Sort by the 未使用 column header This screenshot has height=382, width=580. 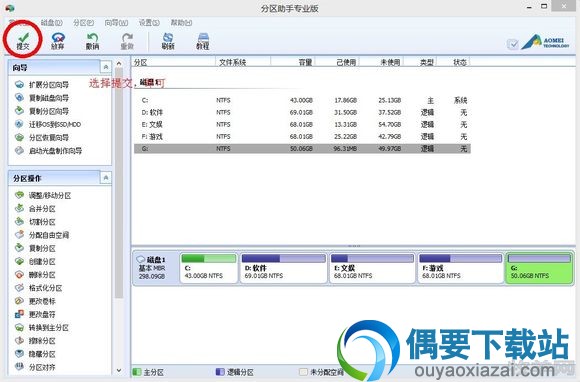tap(381, 62)
